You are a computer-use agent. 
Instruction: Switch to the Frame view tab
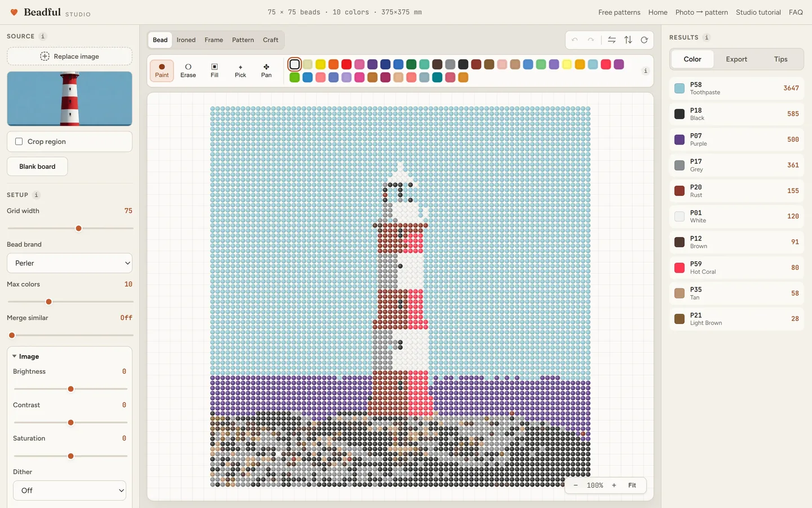click(x=214, y=40)
